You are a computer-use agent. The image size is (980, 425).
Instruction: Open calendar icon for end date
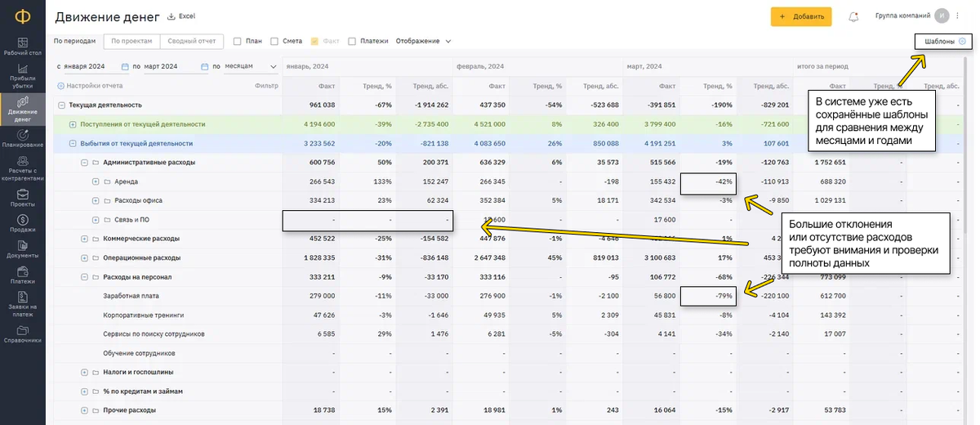(204, 67)
